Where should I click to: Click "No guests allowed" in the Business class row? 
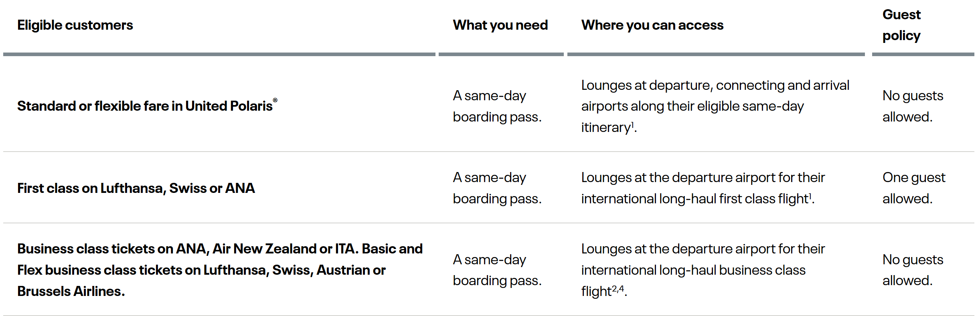pos(912,270)
